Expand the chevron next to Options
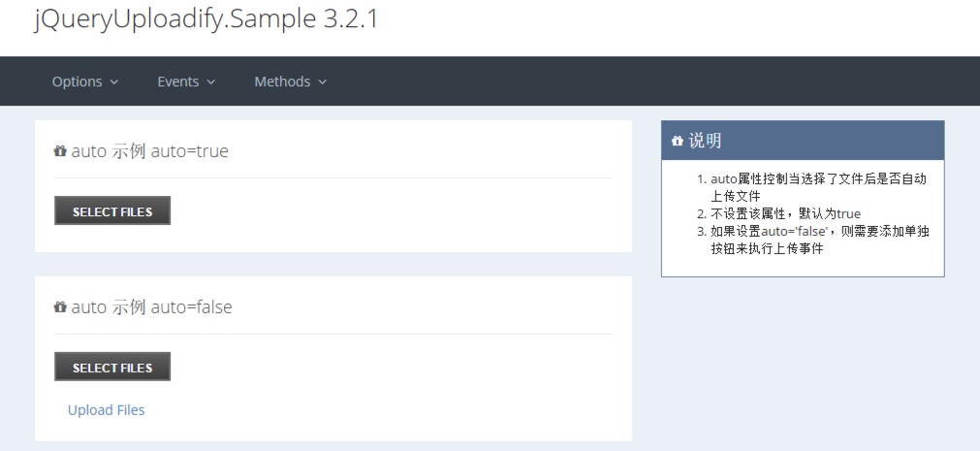 click(113, 81)
